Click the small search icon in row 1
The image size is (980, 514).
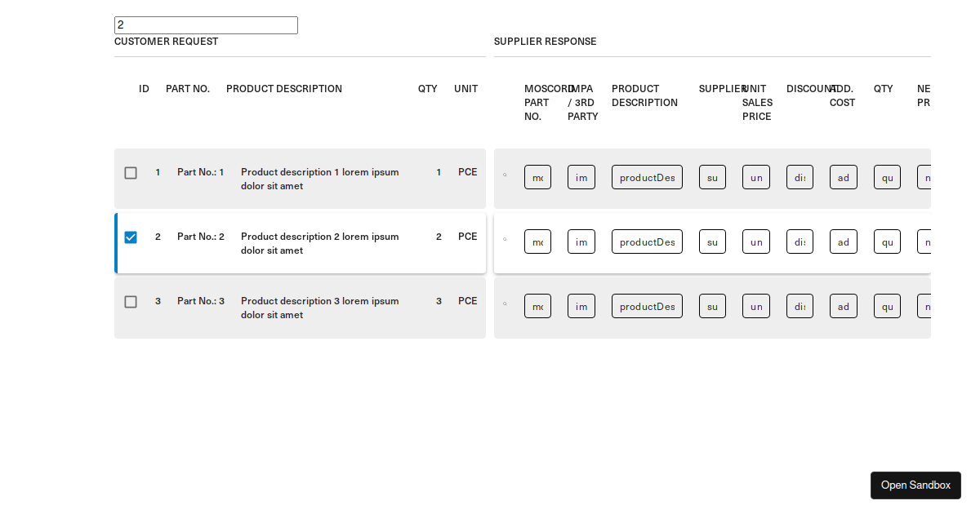[x=505, y=175]
